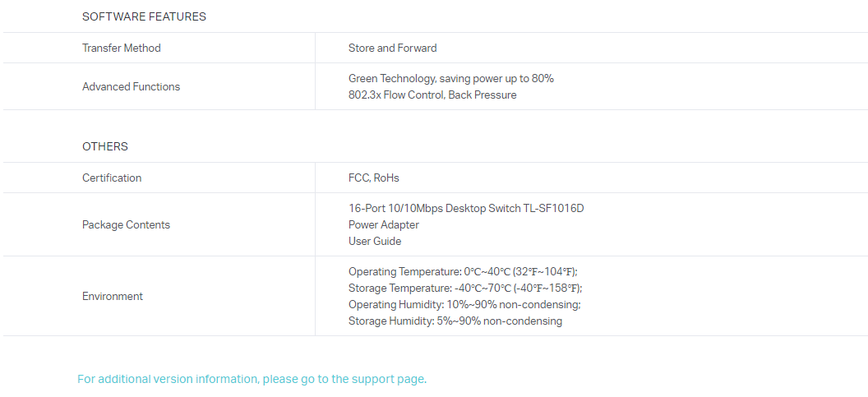Click the Green Technology power saving line
Image resolution: width=868 pixels, height=397 pixels.
450,78
